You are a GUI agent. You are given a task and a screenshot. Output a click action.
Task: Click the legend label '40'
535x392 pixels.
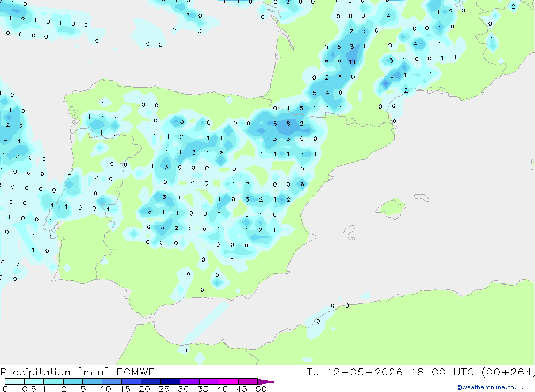click(x=222, y=389)
